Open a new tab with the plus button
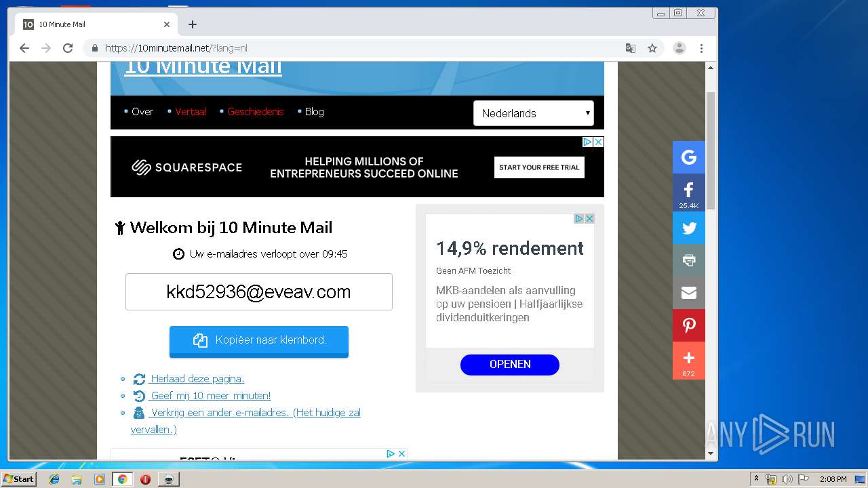This screenshot has width=868, height=488. pyautogui.click(x=193, y=24)
